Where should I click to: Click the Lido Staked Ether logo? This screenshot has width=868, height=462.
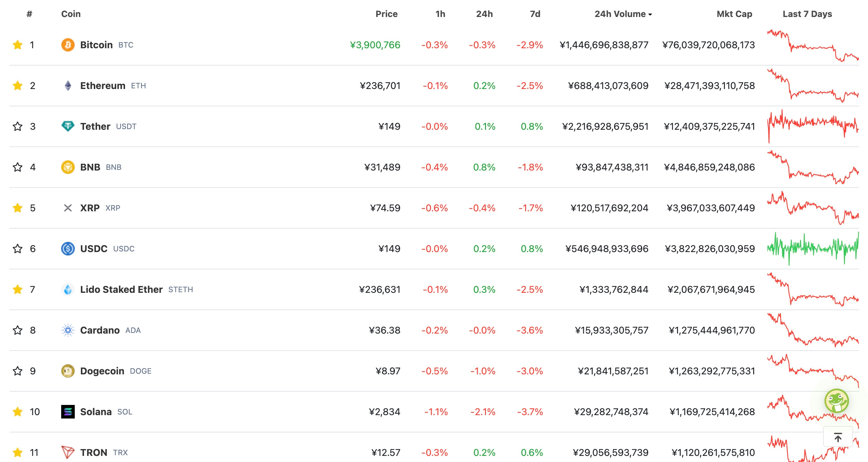click(68, 289)
